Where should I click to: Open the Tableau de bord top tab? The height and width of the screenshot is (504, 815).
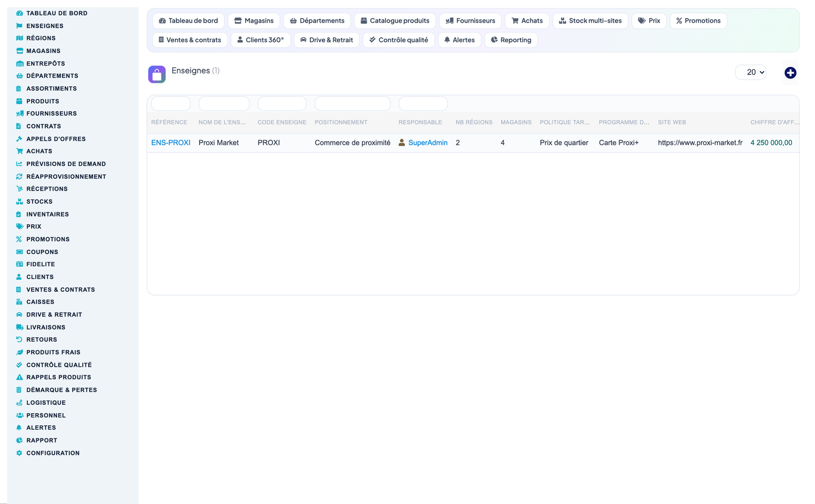188,21
